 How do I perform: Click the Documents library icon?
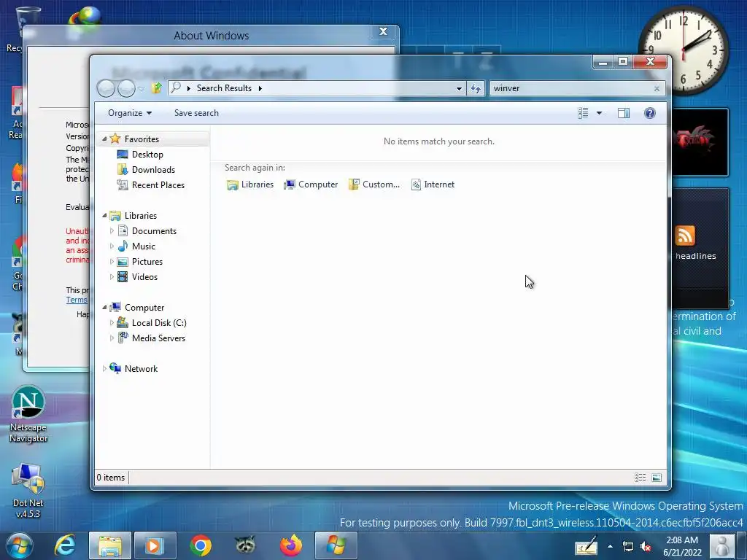[x=123, y=231]
